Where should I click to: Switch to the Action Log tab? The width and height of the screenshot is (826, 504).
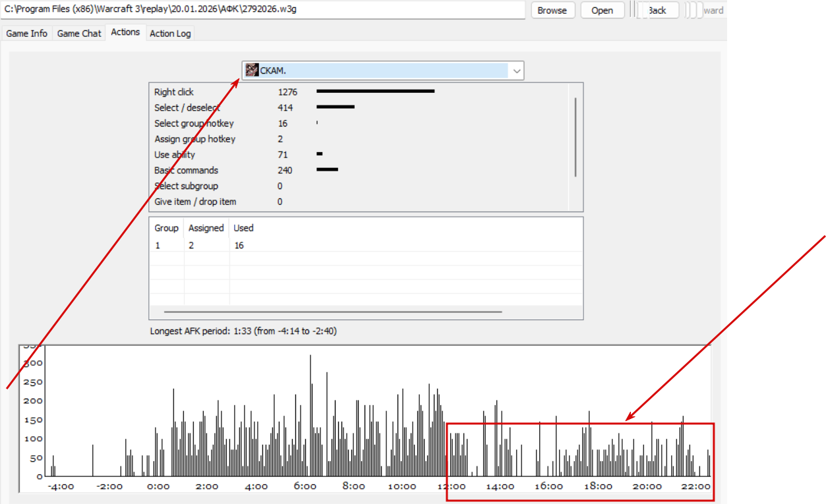point(170,33)
